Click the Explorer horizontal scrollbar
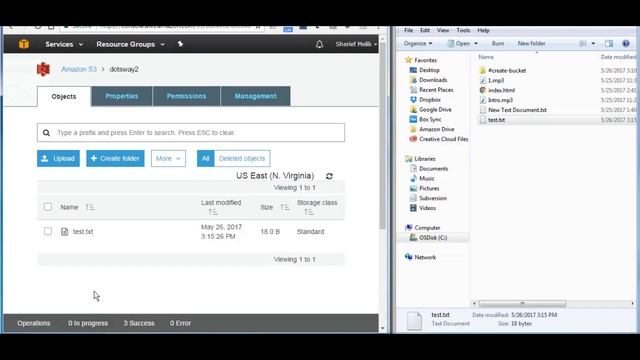The height and width of the screenshot is (360, 640). pos(522,303)
